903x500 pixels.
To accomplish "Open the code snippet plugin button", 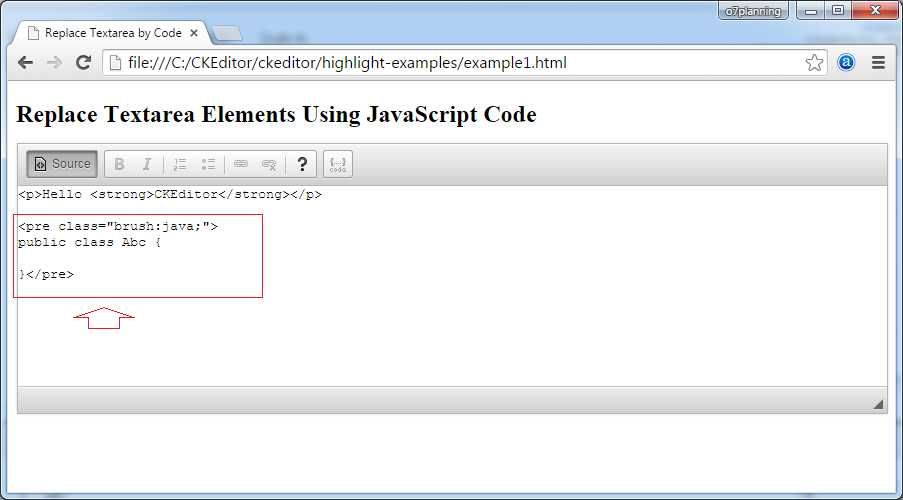I will [338, 164].
